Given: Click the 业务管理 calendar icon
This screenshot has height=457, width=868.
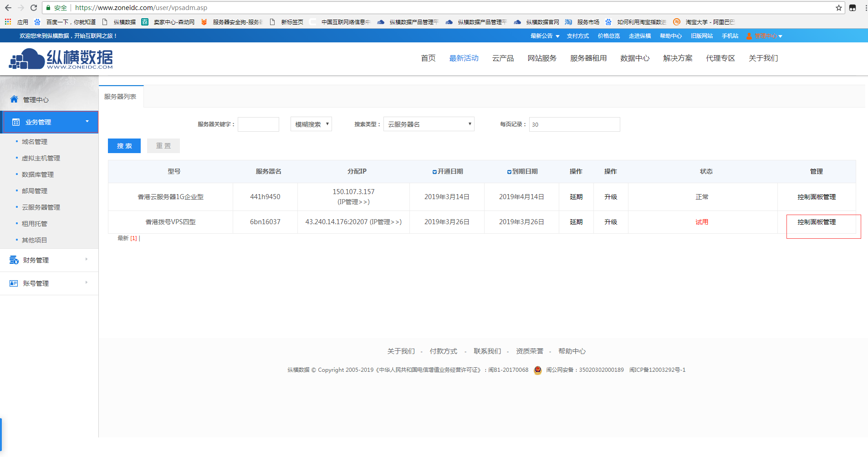Looking at the screenshot, I should click(x=16, y=122).
